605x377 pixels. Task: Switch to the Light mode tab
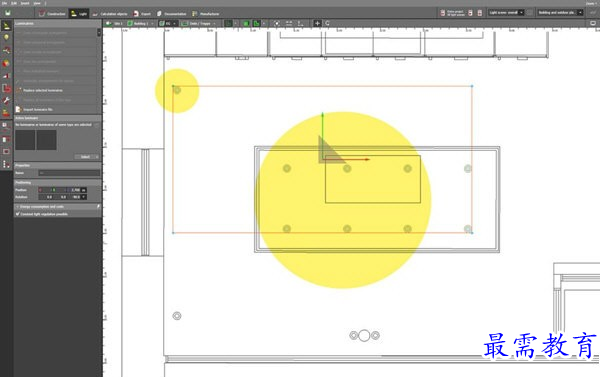[x=79, y=14]
